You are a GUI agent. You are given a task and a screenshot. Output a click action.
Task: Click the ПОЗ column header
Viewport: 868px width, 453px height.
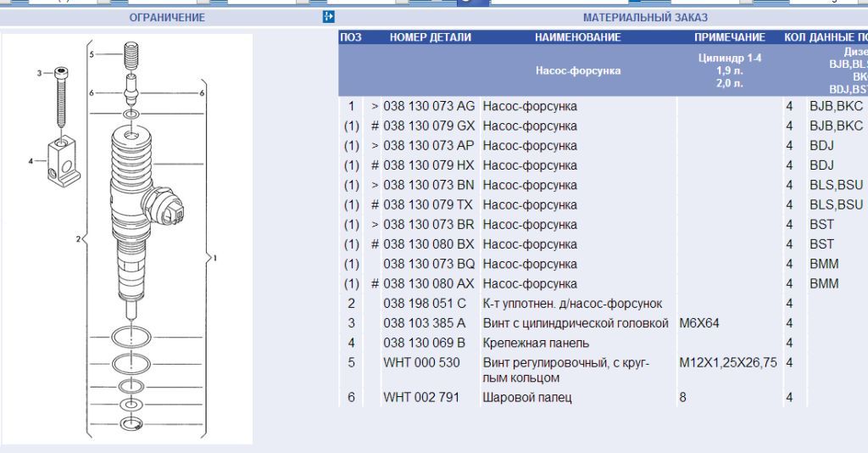tap(350, 37)
